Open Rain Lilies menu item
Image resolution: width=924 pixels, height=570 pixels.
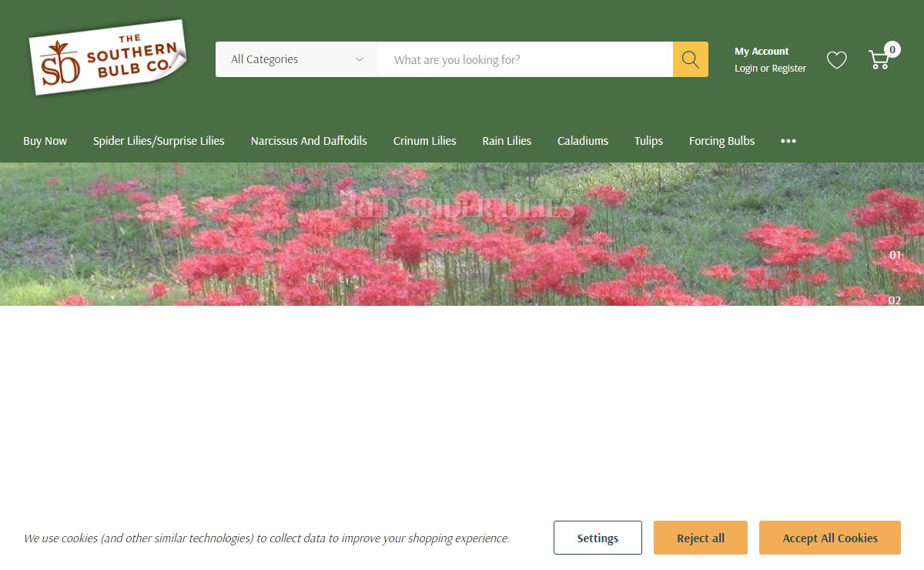[x=507, y=141]
